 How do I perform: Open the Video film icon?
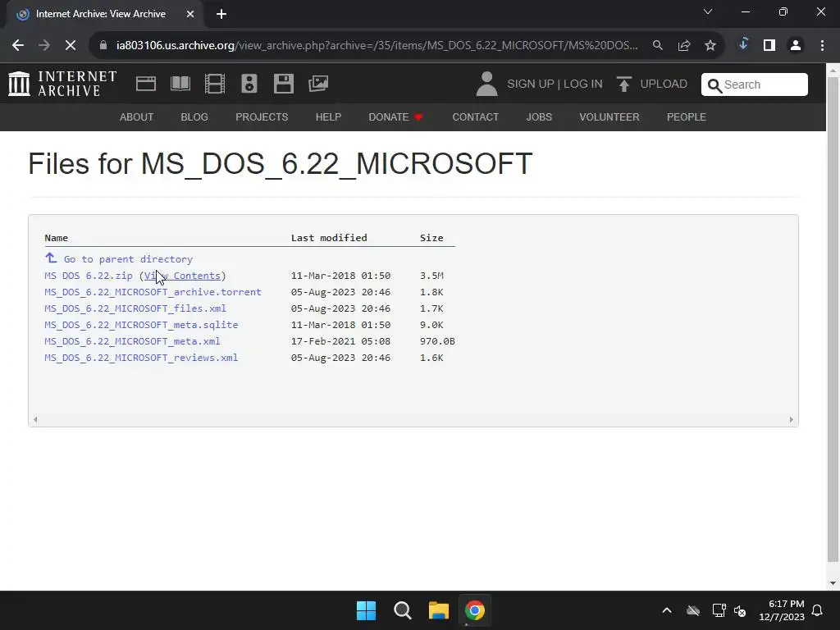[215, 84]
